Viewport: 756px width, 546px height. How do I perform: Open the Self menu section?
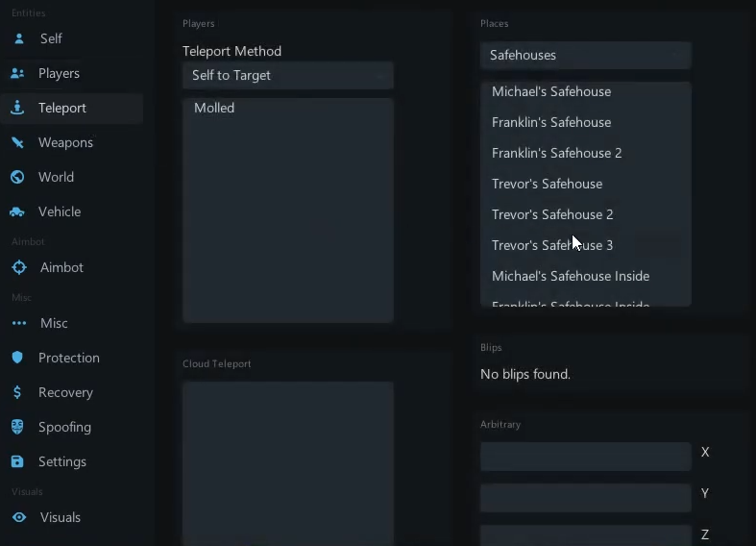tap(51, 38)
